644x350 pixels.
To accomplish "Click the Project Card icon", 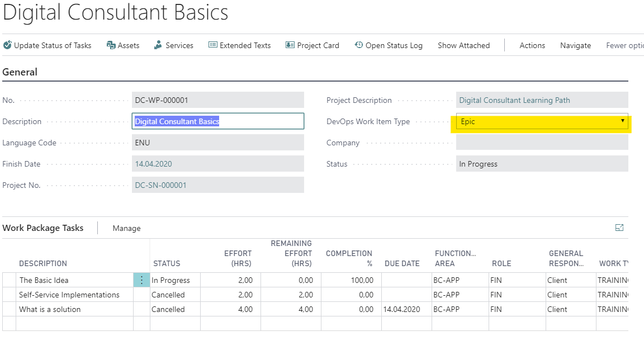I will pyautogui.click(x=290, y=45).
